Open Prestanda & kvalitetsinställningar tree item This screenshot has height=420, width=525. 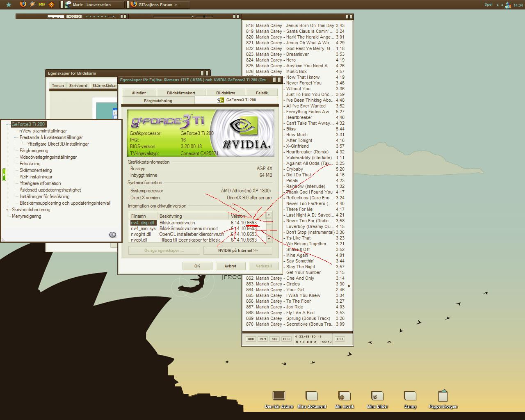51,137
